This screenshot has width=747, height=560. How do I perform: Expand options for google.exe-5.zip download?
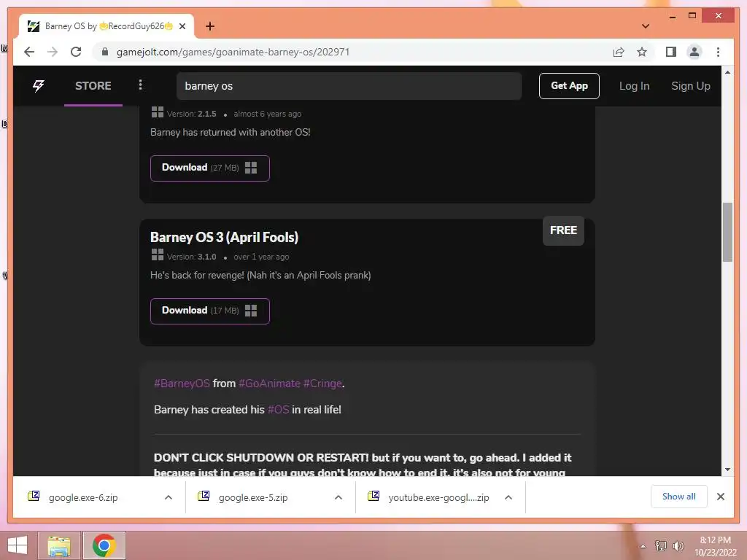[338, 497]
